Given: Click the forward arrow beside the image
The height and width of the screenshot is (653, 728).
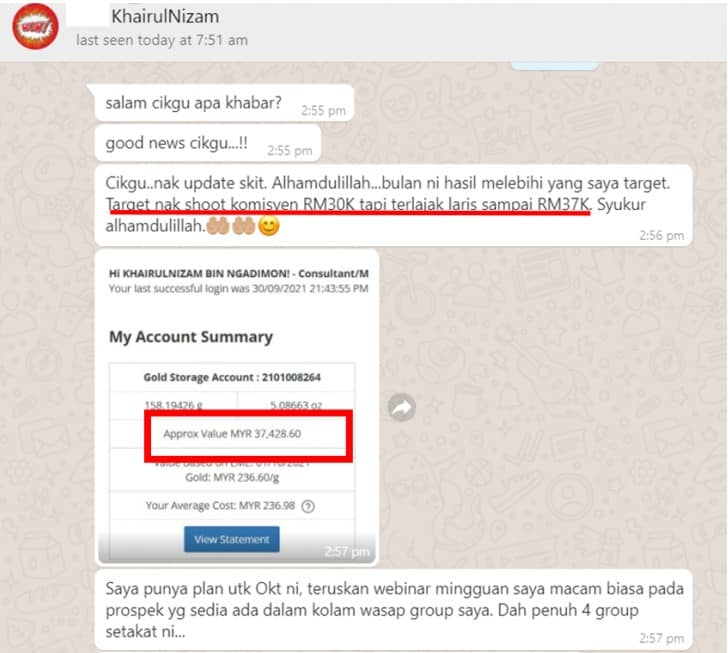Looking at the screenshot, I should tap(402, 407).
